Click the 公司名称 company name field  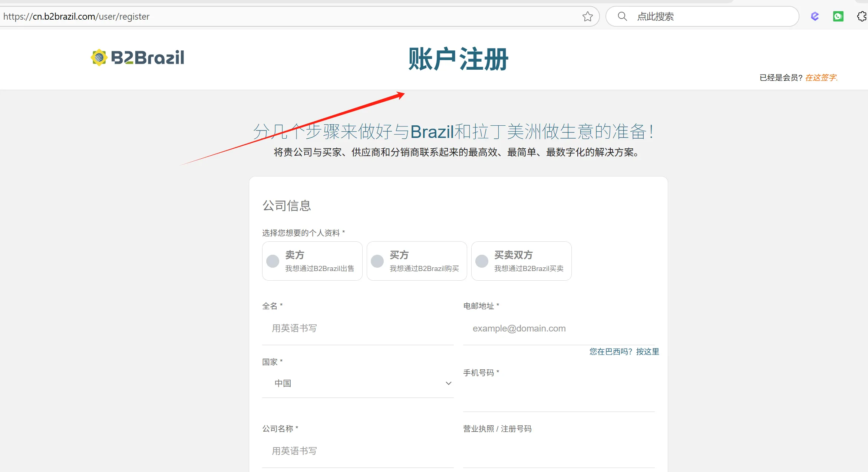357,451
